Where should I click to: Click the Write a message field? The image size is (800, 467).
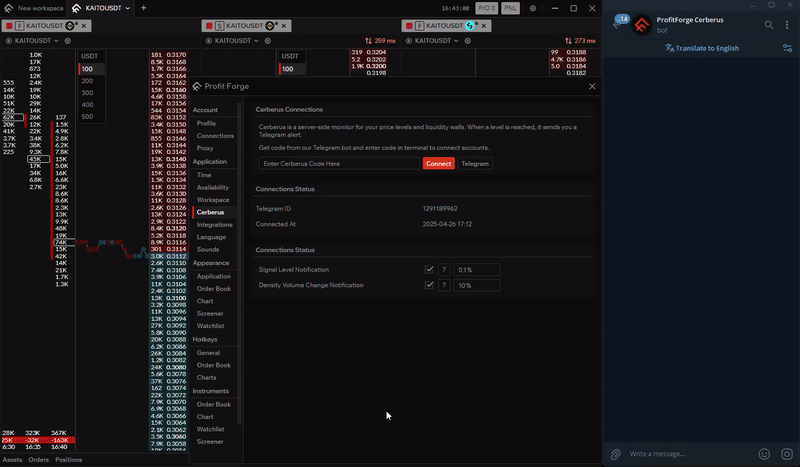point(689,454)
